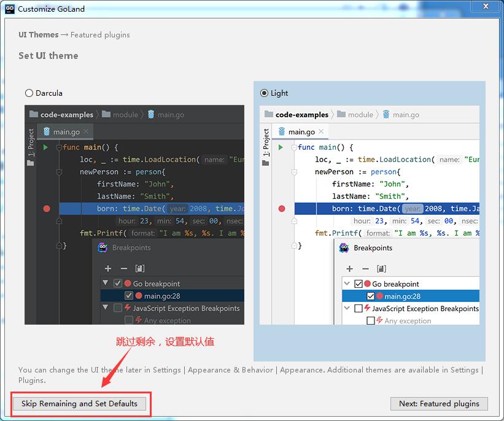The image size is (504, 421).
Task: Click the module folder icon in Light breadcrumb
Action: point(341,114)
